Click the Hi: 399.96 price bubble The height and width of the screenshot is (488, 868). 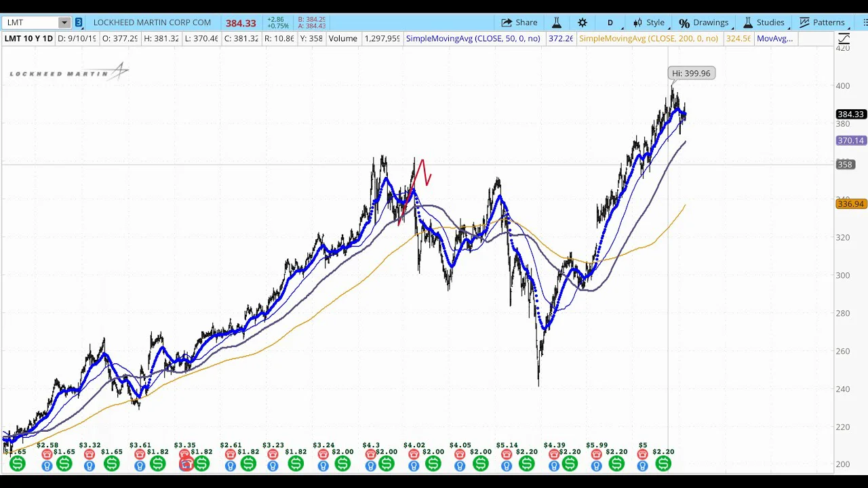pos(691,73)
